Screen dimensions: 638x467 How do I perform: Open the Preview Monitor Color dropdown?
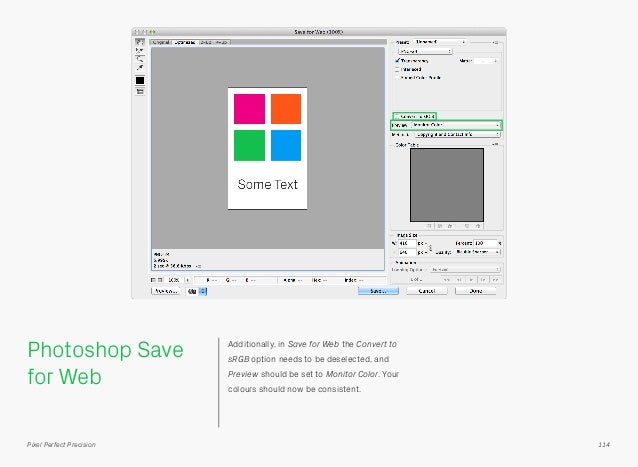click(x=456, y=125)
